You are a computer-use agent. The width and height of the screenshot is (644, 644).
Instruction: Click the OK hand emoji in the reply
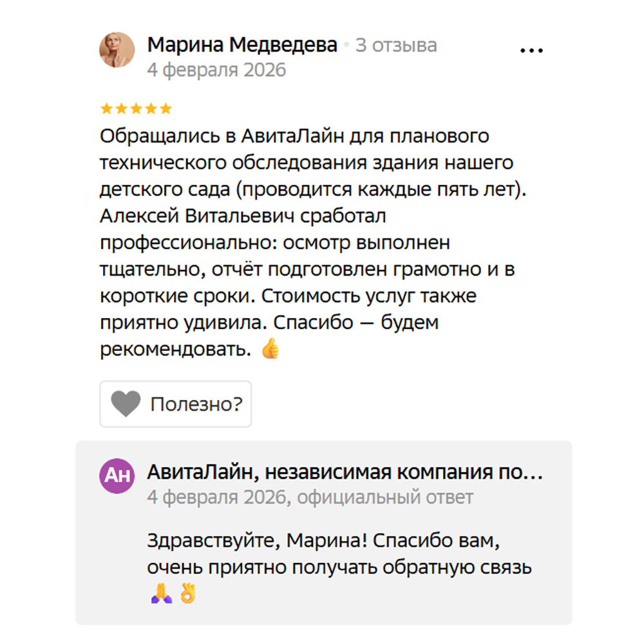[187, 594]
